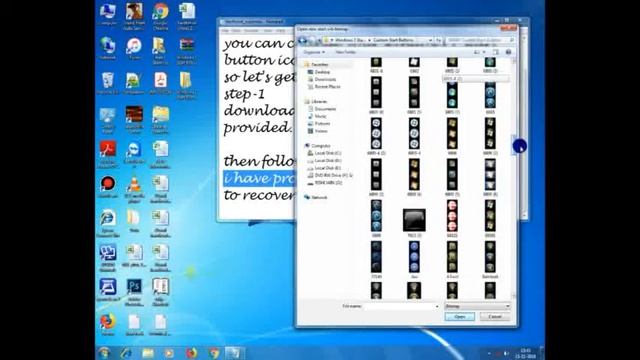Click the Cancel button

pyautogui.click(x=495, y=317)
